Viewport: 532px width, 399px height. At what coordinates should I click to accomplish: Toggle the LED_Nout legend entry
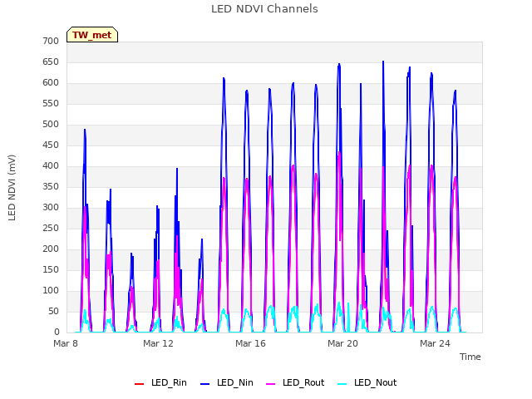[367, 382]
